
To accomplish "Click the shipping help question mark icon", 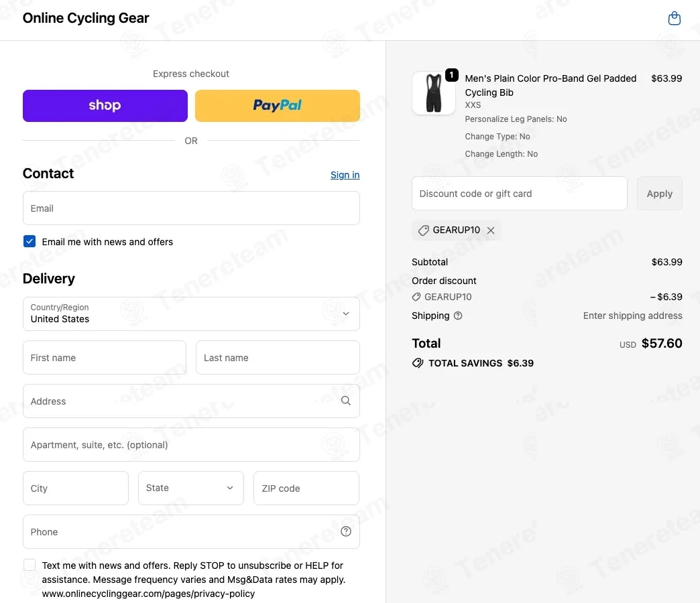I will pyautogui.click(x=458, y=316).
